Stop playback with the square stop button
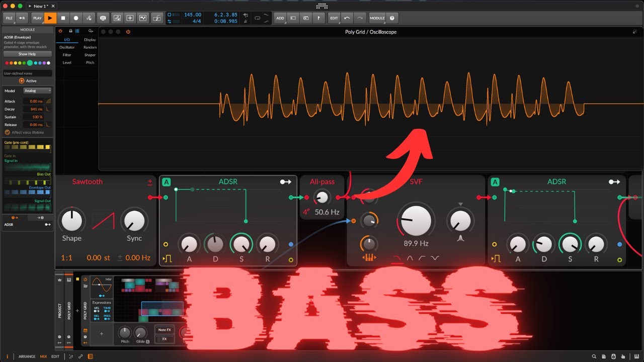Image resolution: width=644 pixels, height=362 pixels. click(x=63, y=18)
